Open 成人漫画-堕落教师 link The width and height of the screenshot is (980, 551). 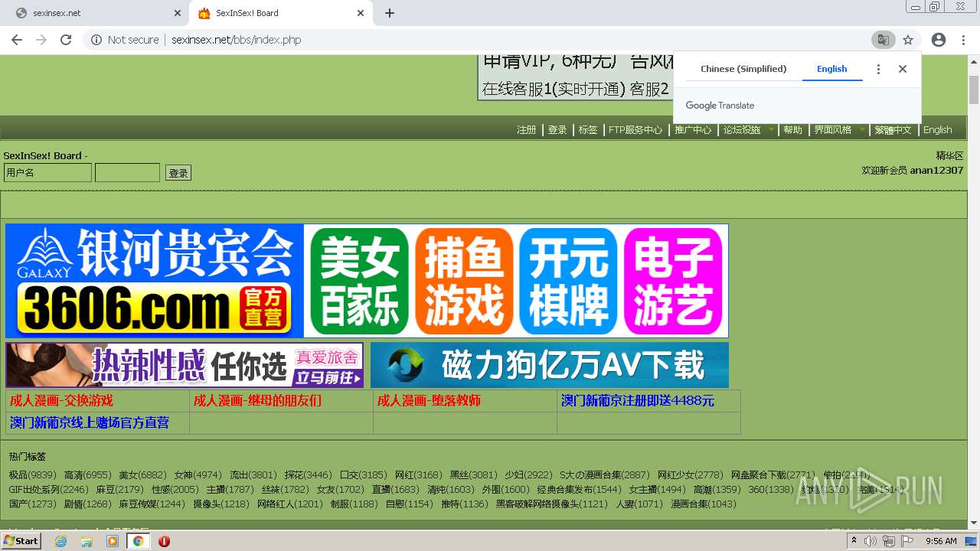click(x=429, y=400)
